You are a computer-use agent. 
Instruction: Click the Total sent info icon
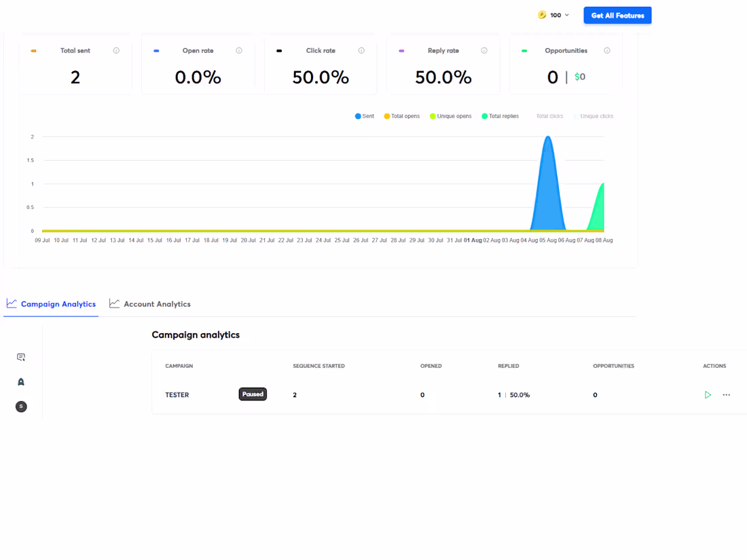pyautogui.click(x=115, y=50)
